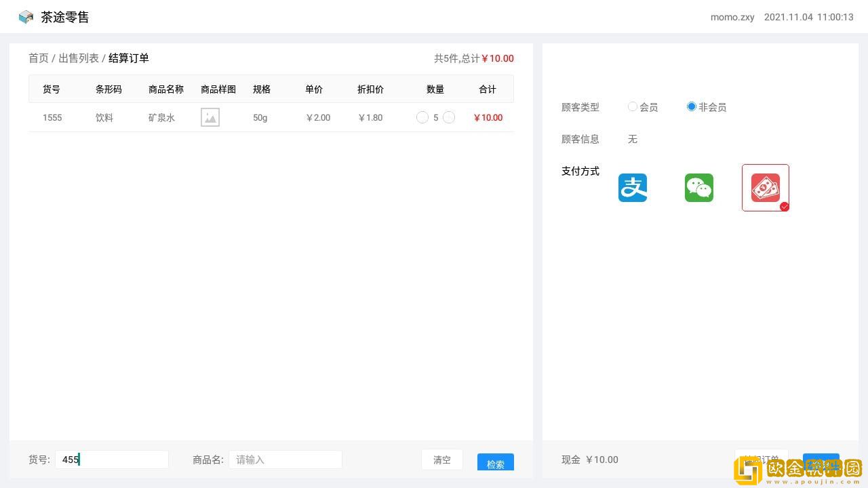Click the momo.zxy username in the header

pos(732,17)
